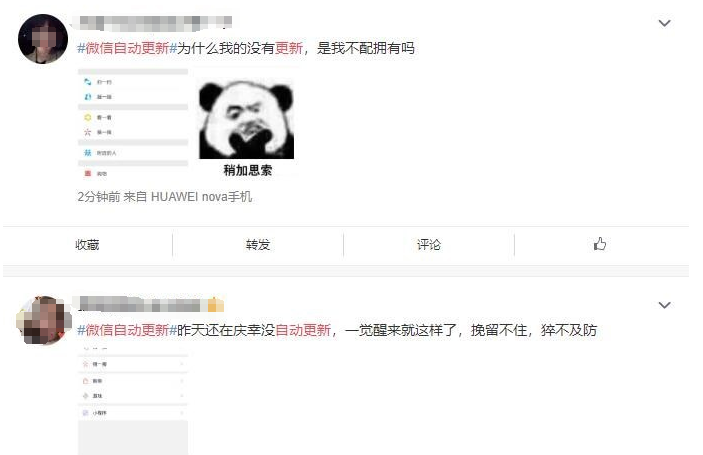Click 收藏 to bookmark the first post
Screen dimensions: 703x455
click(87, 245)
